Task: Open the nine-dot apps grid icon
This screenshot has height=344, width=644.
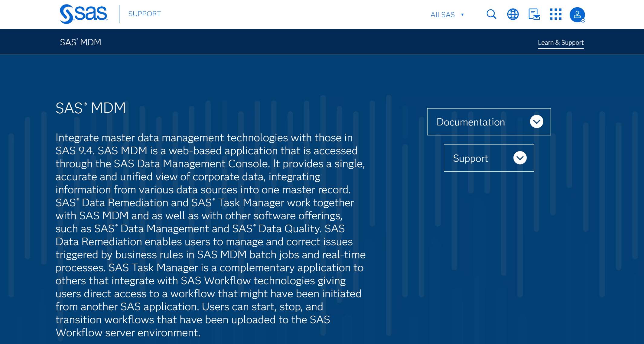Action: point(556,14)
